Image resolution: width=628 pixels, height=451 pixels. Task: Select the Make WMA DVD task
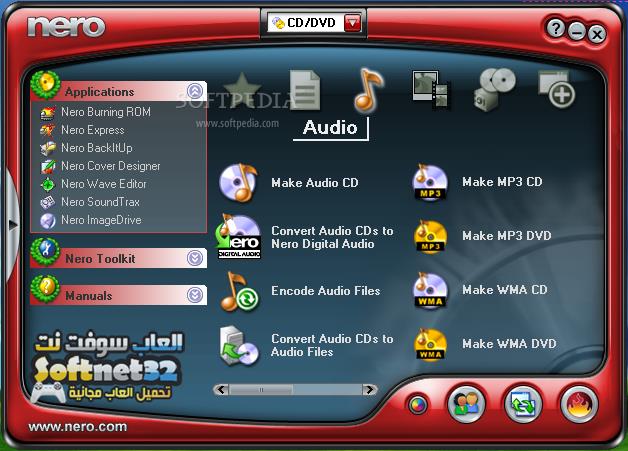(509, 344)
